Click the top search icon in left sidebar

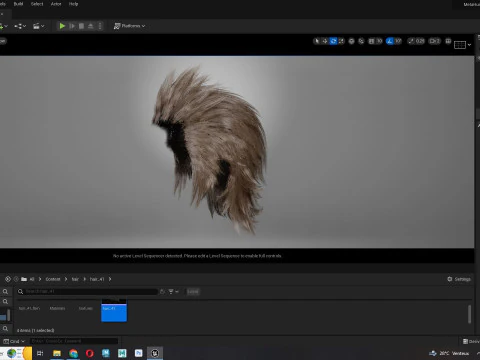5,292
